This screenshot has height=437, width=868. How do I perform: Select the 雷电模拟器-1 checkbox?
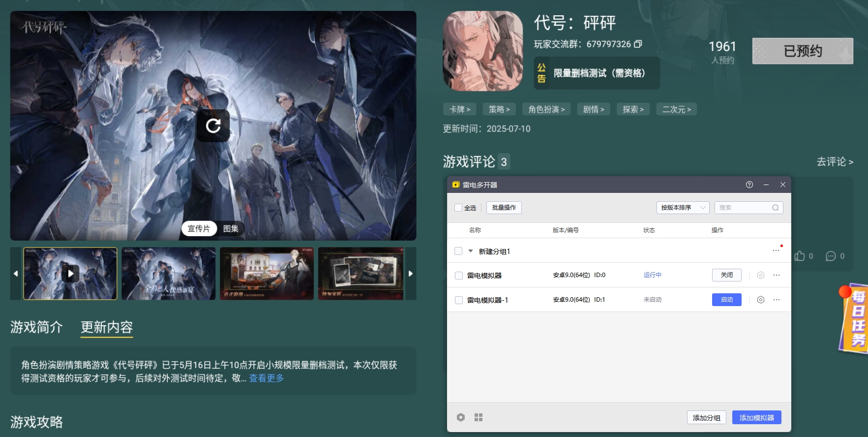(459, 300)
